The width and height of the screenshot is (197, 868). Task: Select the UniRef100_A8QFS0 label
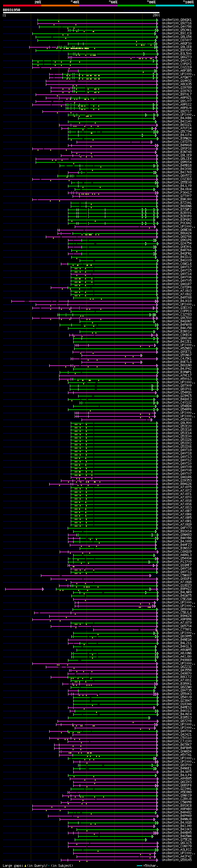[x=177, y=43]
